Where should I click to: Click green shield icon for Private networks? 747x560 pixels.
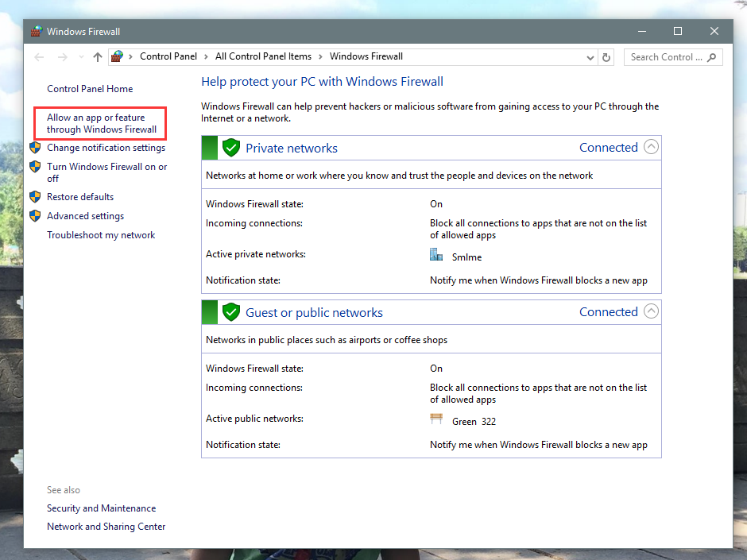tap(231, 148)
